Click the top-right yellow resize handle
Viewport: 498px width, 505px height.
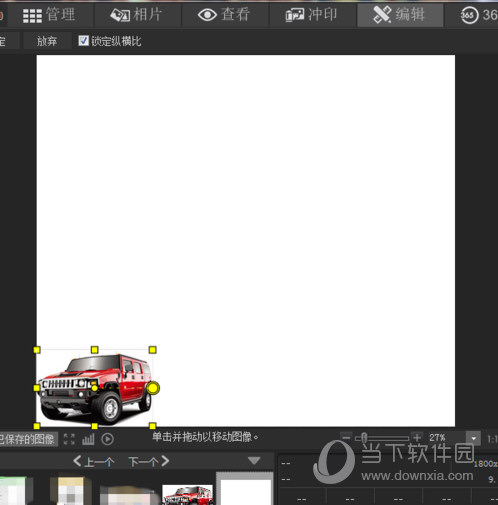(153, 350)
